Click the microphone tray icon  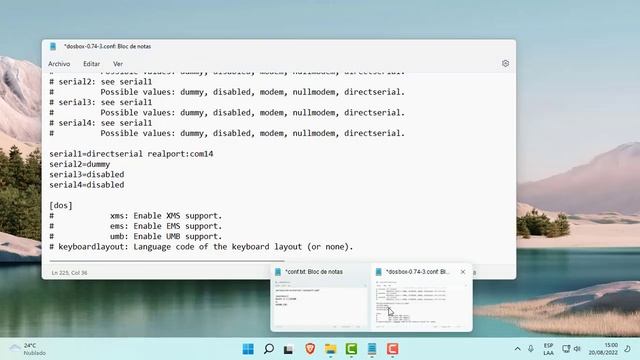[531, 349]
